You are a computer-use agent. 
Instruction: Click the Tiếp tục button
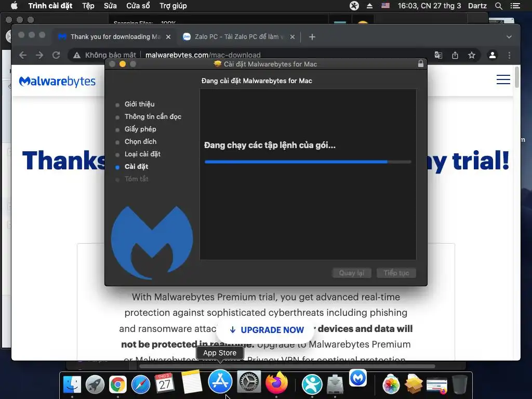[396, 273]
